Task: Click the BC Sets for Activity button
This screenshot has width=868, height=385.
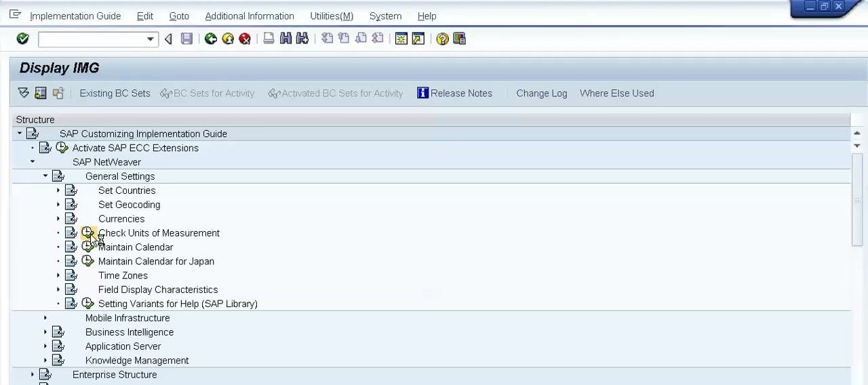Action: (208, 93)
